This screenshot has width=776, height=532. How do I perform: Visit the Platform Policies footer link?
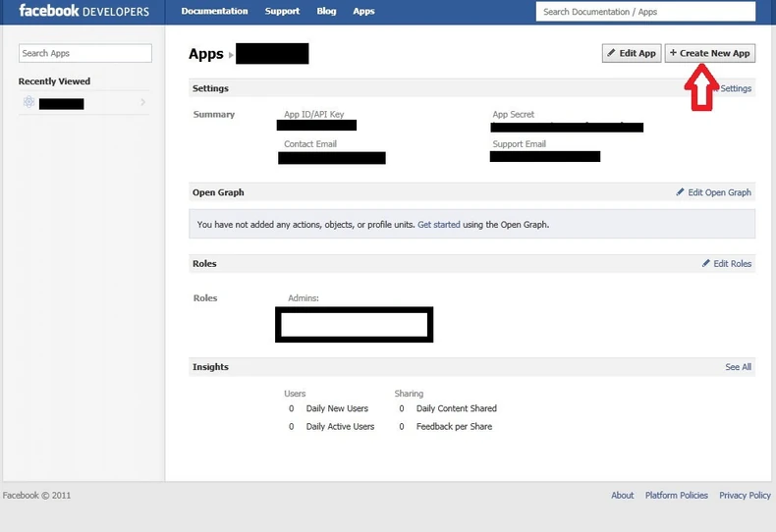[676, 496]
